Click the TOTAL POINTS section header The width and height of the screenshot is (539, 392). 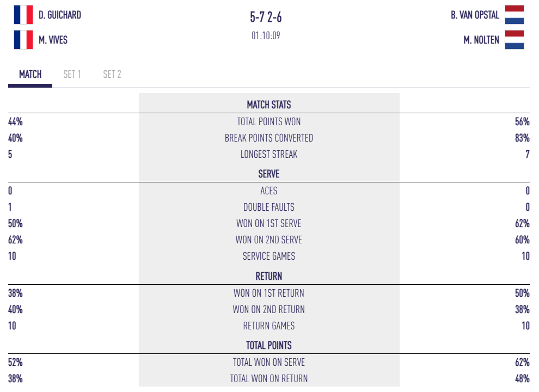(269, 345)
